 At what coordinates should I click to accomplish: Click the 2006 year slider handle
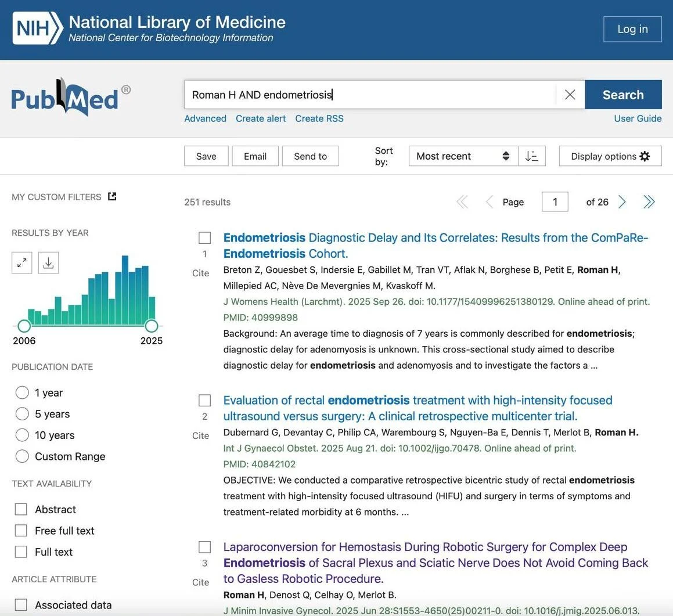tap(24, 326)
